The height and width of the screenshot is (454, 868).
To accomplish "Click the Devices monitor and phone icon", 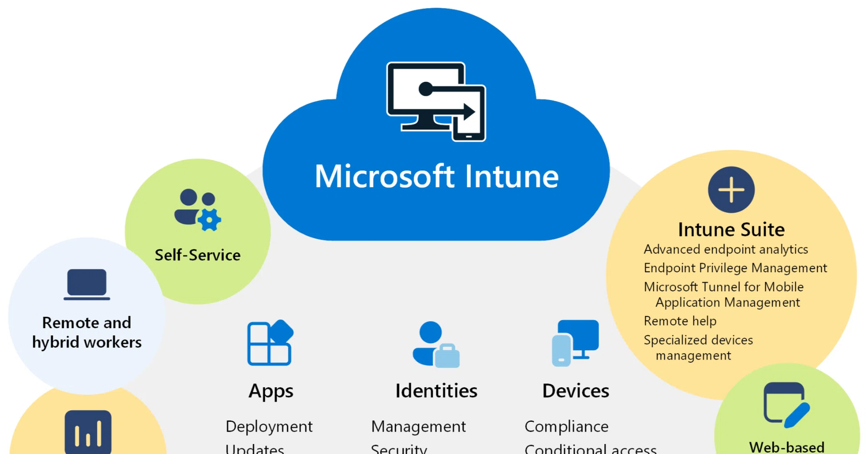I will pyautogui.click(x=575, y=343).
